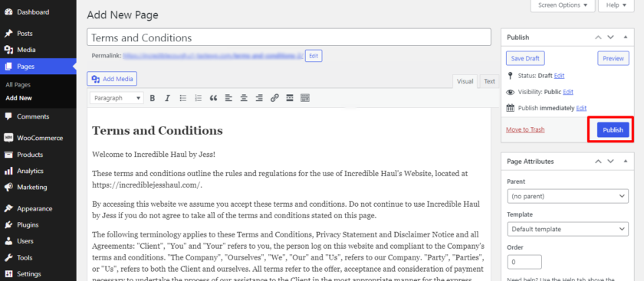Image resolution: width=644 pixels, height=281 pixels.
Task: Collapse the Publish panel
Action: [626, 38]
